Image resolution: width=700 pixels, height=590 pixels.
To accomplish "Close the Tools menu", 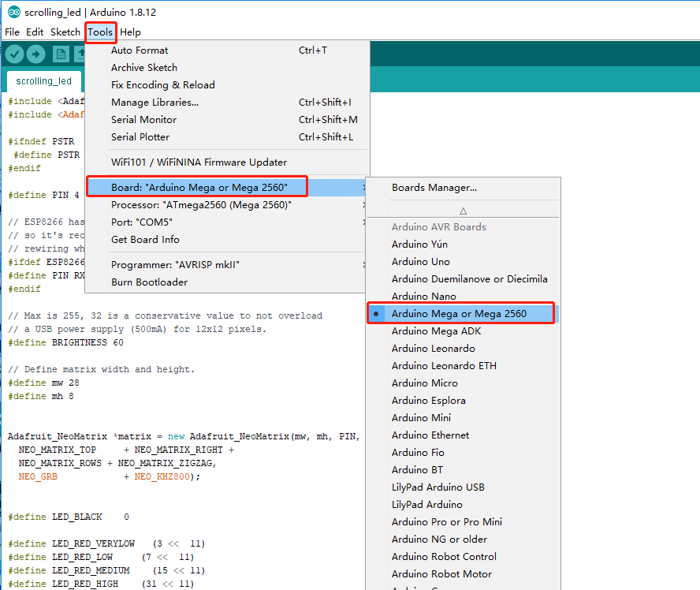I will click(100, 32).
